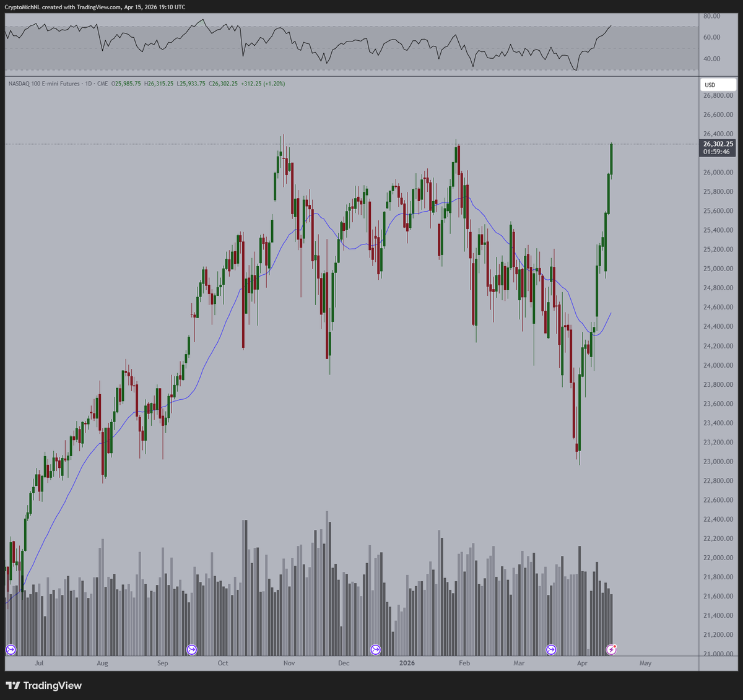This screenshot has width=743, height=700.
Task: Click the NASDAQ 100 E-mini Futures title
Action: [x=44, y=84]
